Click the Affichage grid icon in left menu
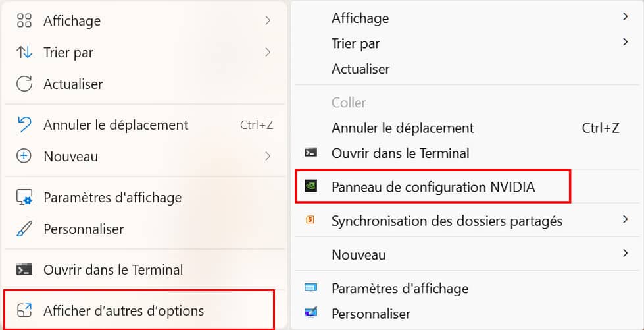Screen dimensions: 644x330 (24, 21)
